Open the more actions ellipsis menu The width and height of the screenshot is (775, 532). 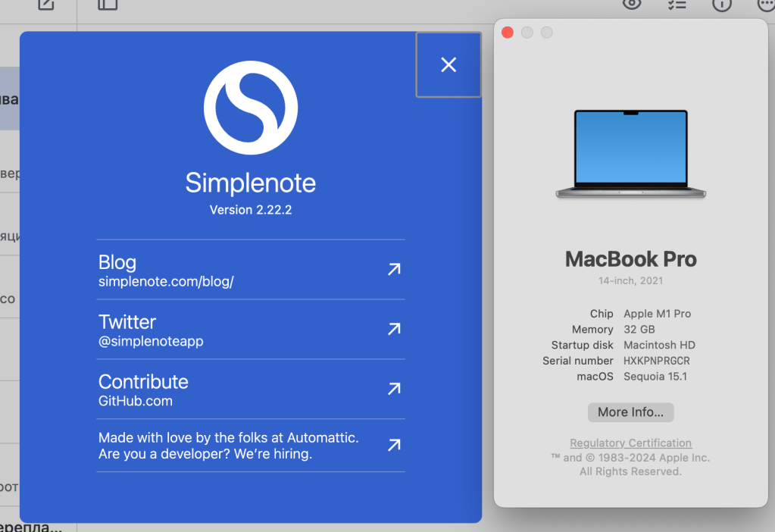[765, 4]
